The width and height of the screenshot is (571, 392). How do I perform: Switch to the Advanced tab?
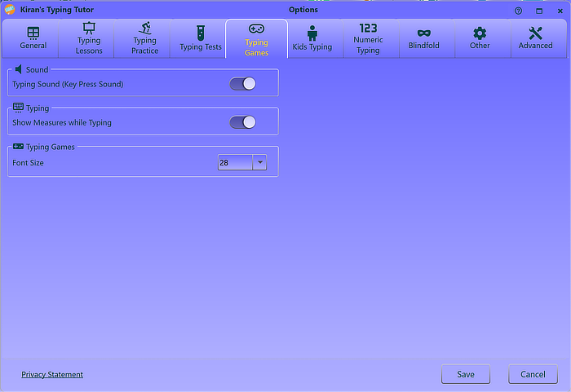(x=539, y=38)
